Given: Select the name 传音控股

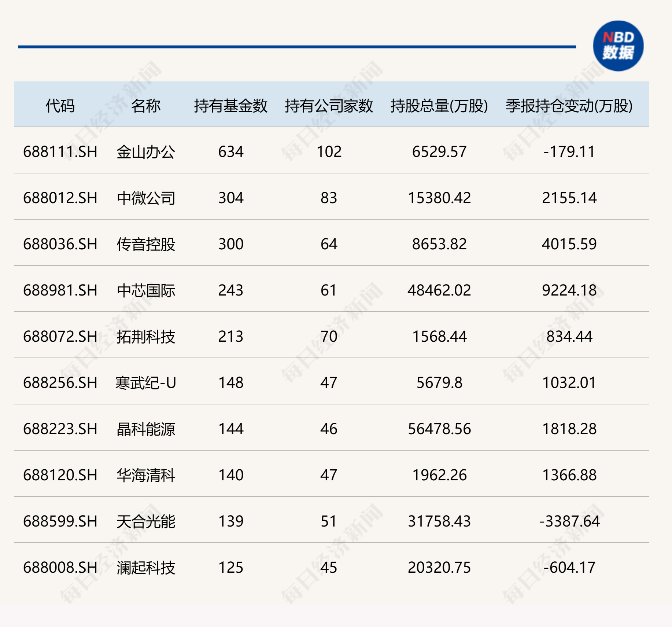Looking at the screenshot, I should click(146, 244).
